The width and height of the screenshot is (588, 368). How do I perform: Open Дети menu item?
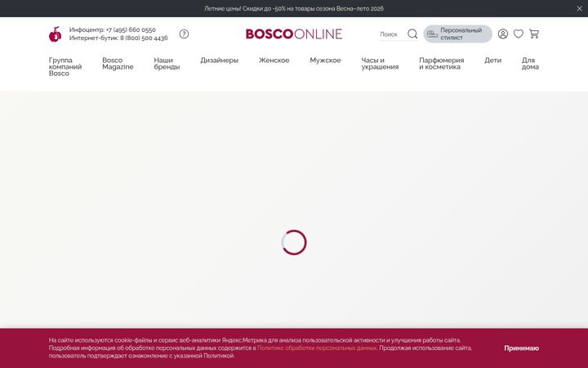[492, 60]
